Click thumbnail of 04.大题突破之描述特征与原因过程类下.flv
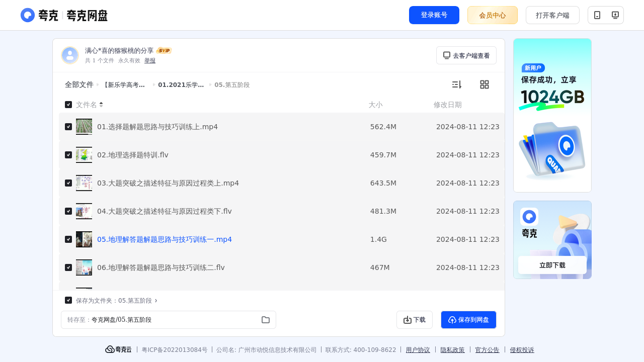 pyautogui.click(x=84, y=211)
